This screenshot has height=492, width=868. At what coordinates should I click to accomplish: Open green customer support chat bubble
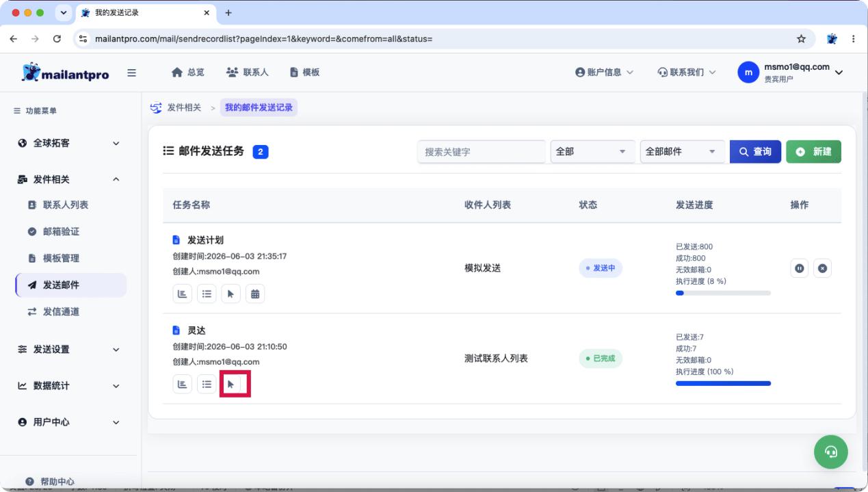tap(831, 451)
